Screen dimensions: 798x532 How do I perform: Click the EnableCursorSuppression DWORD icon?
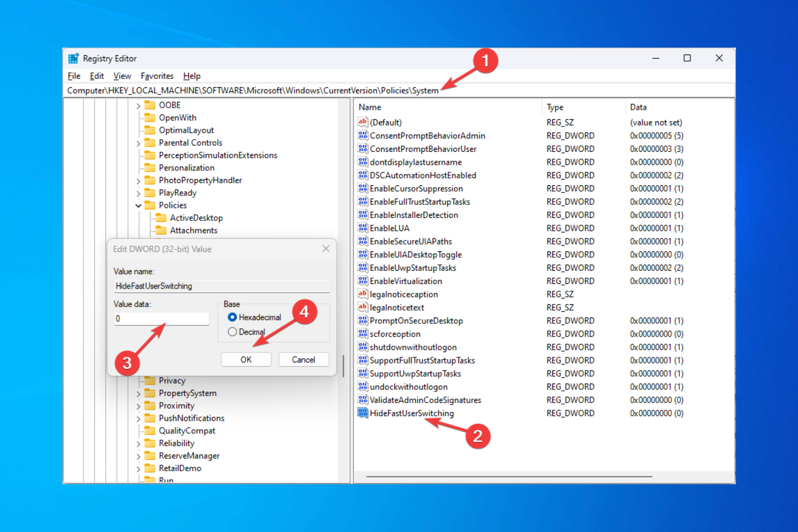(x=362, y=188)
